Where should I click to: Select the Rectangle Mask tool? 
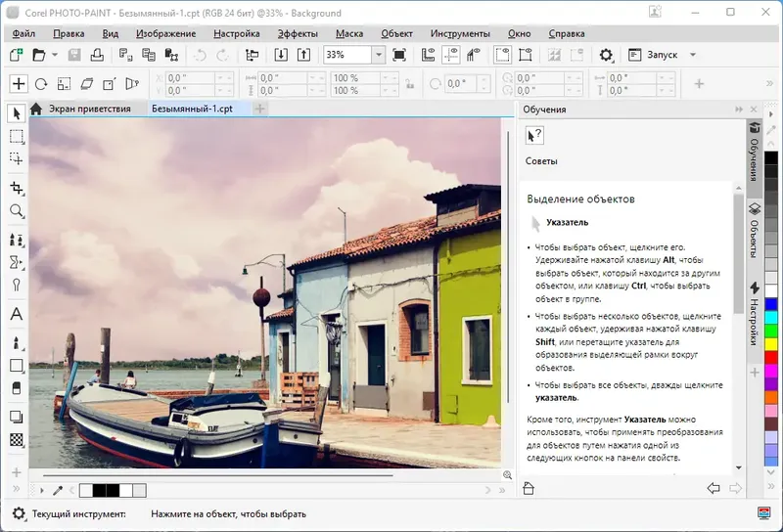tap(17, 137)
